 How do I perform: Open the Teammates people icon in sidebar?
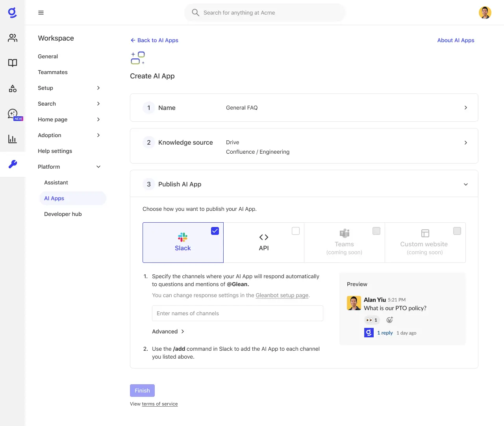(13, 38)
